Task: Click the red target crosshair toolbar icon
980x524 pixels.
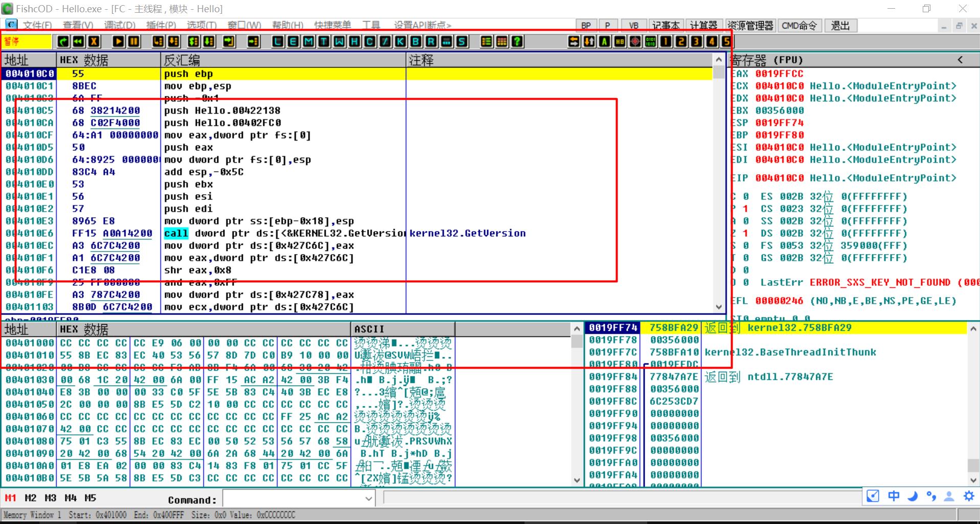Action: (x=635, y=42)
